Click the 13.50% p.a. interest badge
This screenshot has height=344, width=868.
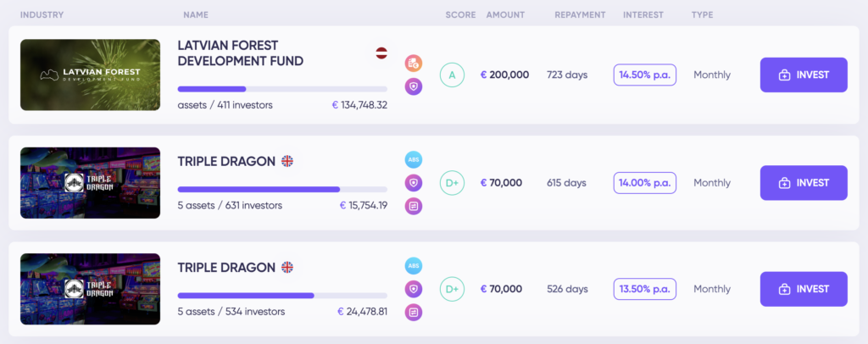(645, 289)
